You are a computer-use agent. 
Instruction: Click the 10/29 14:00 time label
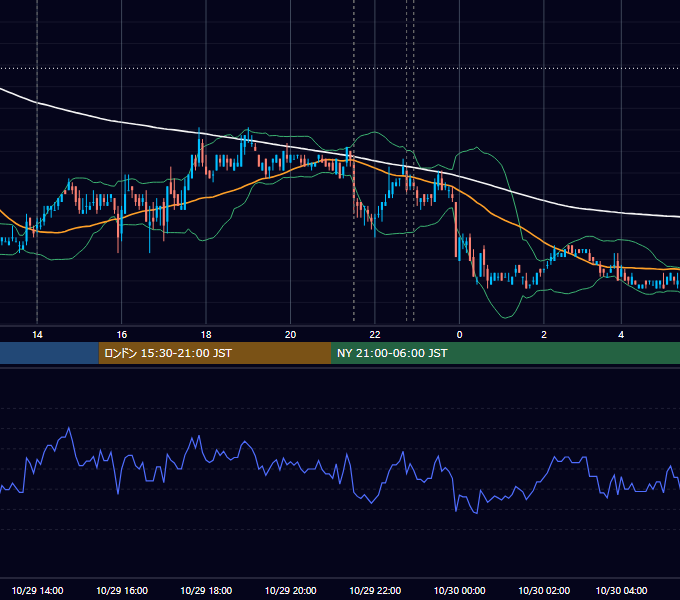37,590
